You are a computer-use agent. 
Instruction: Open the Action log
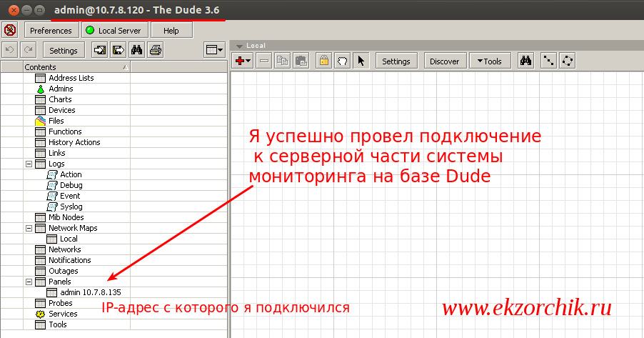pos(71,174)
